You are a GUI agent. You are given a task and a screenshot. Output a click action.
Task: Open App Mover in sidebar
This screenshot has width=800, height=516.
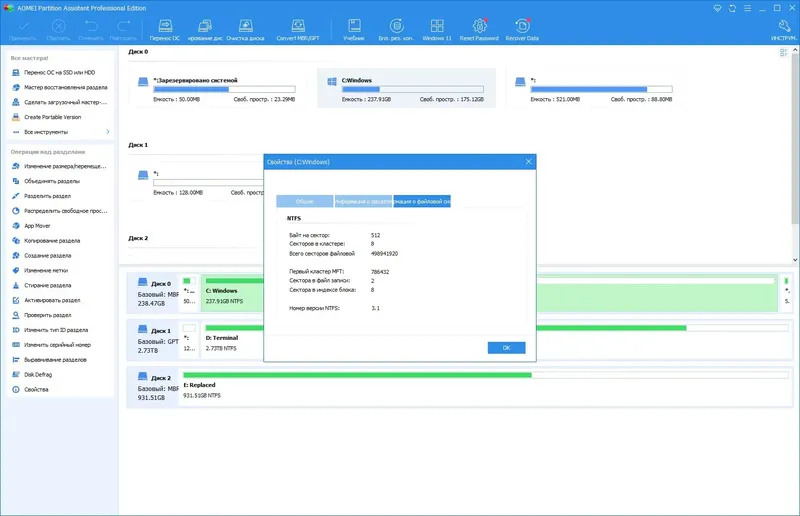coord(31,226)
